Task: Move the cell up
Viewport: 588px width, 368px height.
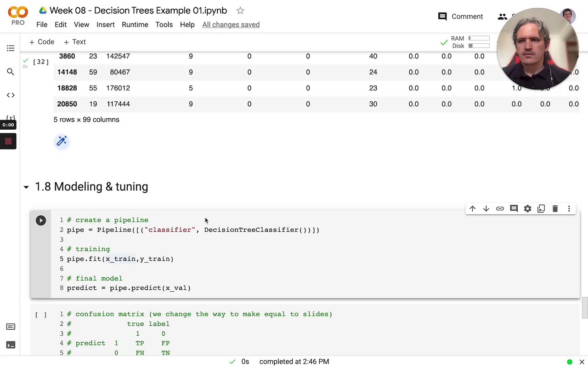Action: pyautogui.click(x=472, y=209)
